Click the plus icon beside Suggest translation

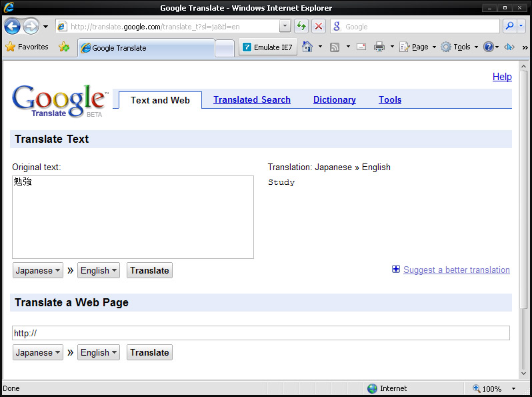[395, 270]
